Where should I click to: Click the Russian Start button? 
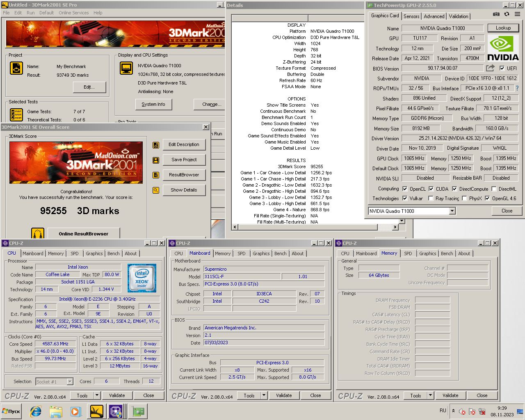(x=12, y=411)
